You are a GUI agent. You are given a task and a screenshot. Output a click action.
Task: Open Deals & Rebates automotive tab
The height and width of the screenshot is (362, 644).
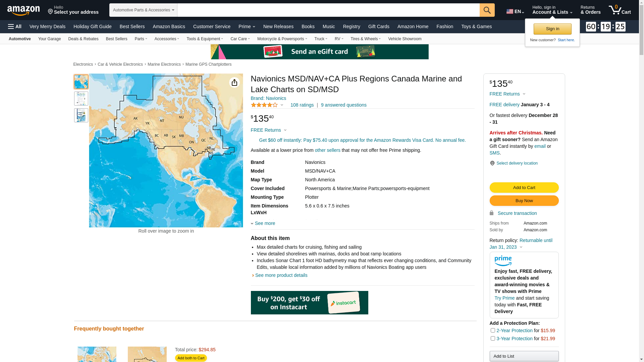tap(83, 39)
